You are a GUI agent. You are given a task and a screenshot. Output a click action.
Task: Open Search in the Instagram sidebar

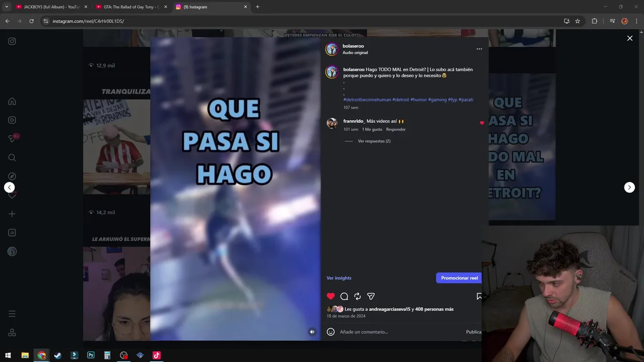pyautogui.click(x=12, y=157)
